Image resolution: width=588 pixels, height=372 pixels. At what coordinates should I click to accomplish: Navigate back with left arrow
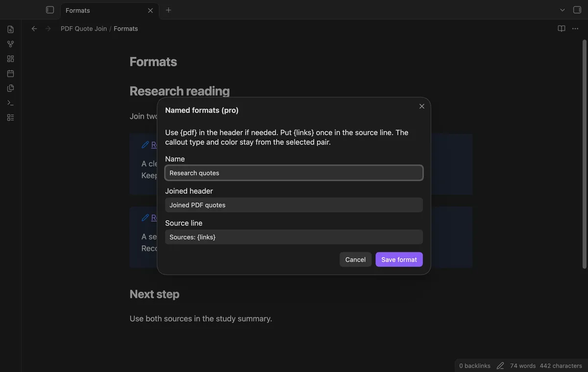coord(34,28)
